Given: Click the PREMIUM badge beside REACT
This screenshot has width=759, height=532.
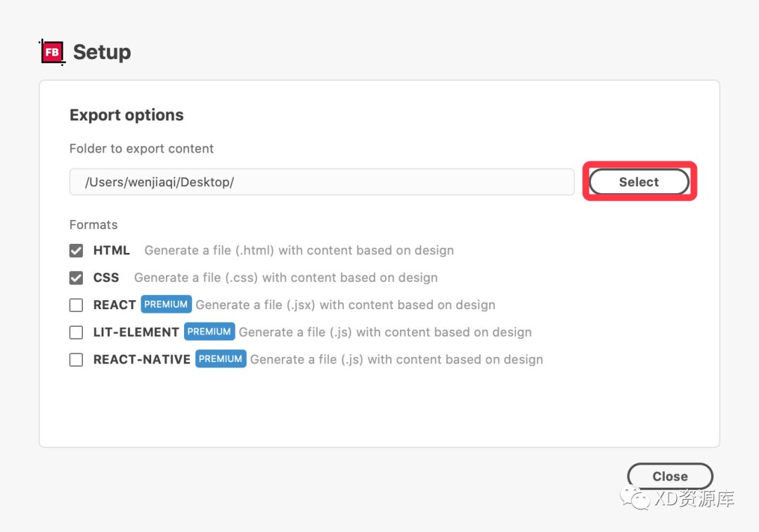Looking at the screenshot, I should (x=166, y=304).
